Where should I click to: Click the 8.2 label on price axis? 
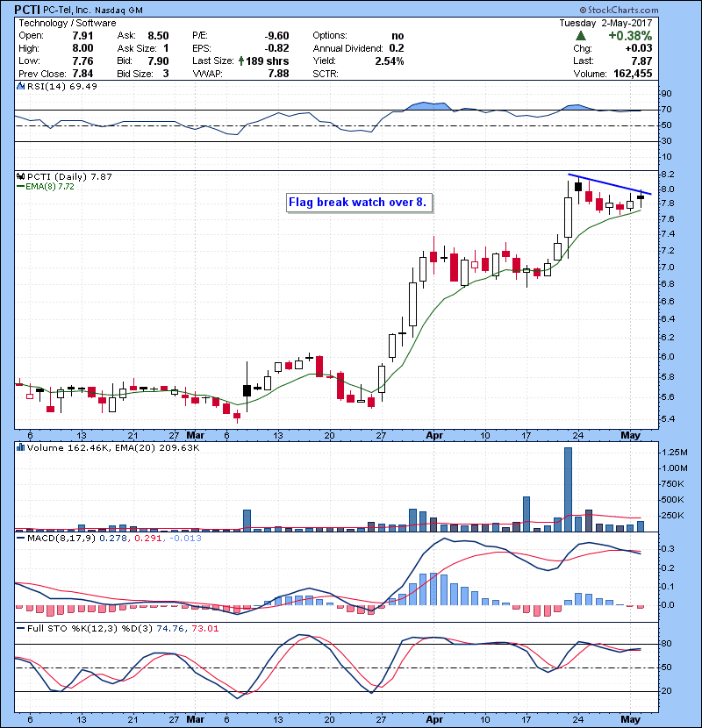(668, 175)
